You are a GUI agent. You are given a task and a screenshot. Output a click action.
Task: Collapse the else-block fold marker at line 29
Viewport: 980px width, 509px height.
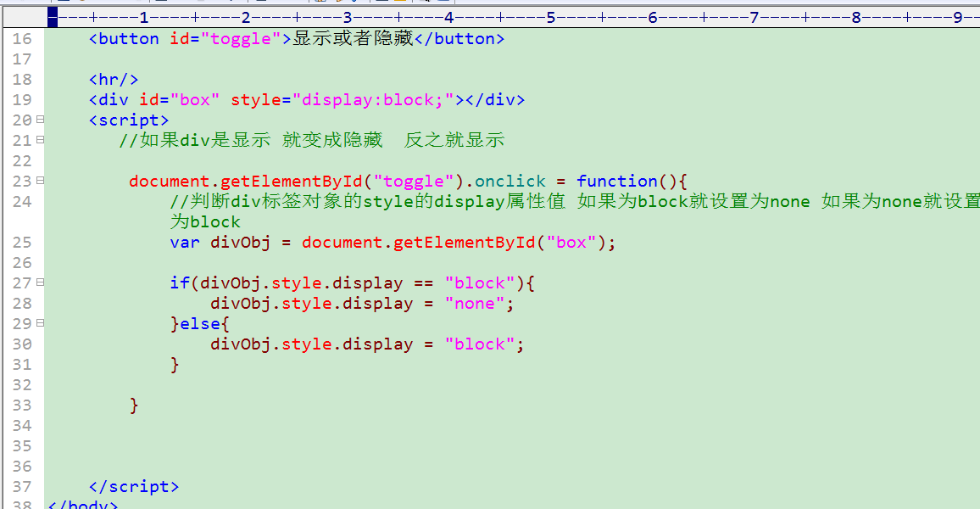(40, 323)
